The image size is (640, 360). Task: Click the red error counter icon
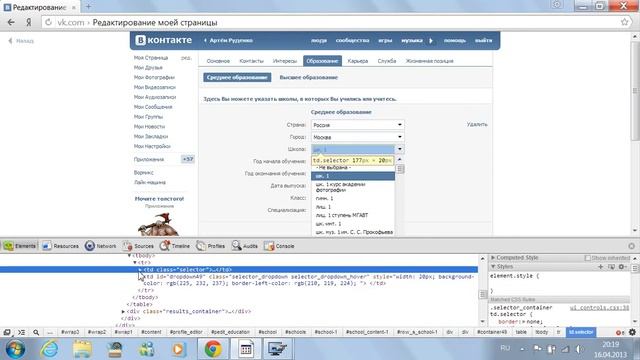(620, 333)
